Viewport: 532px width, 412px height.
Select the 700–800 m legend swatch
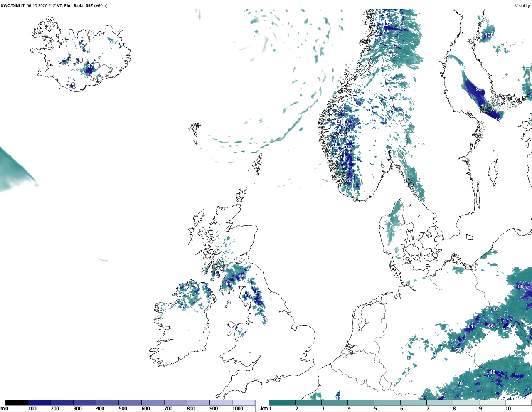[175, 402]
